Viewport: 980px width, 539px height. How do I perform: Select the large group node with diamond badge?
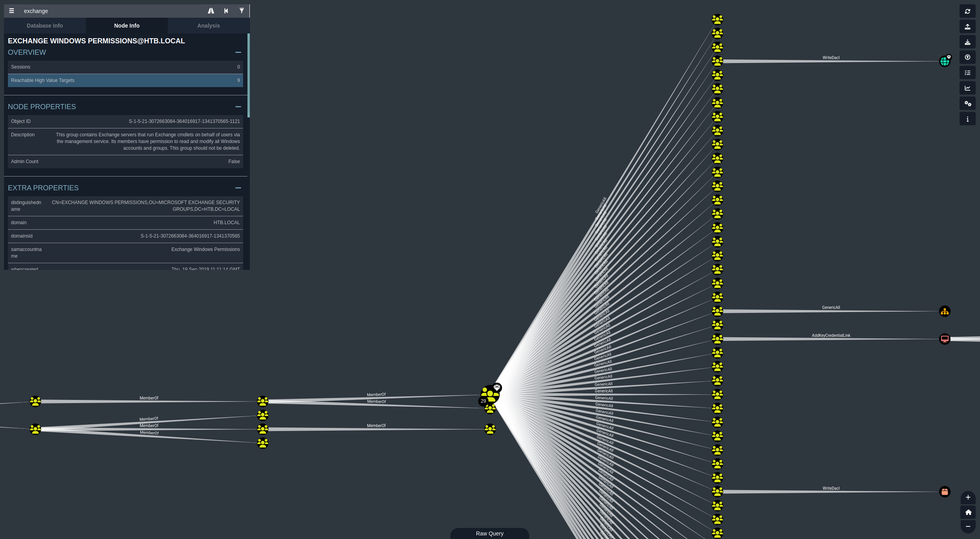(x=490, y=394)
